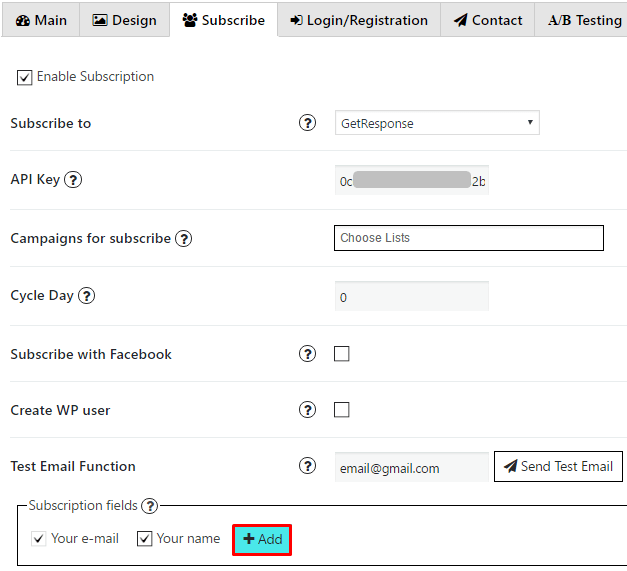Open help for Test Email Function
This screenshot has height=571, width=627.
tap(307, 466)
